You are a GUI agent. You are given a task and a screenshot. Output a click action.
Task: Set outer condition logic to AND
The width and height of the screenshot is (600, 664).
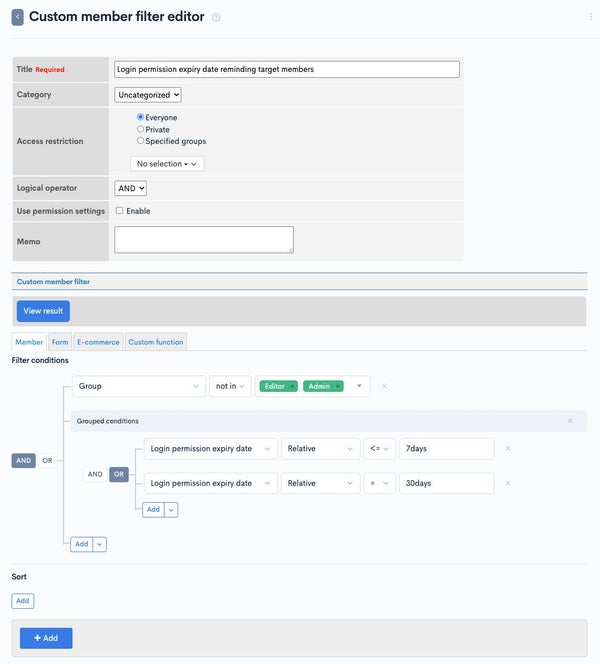tap(23, 460)
